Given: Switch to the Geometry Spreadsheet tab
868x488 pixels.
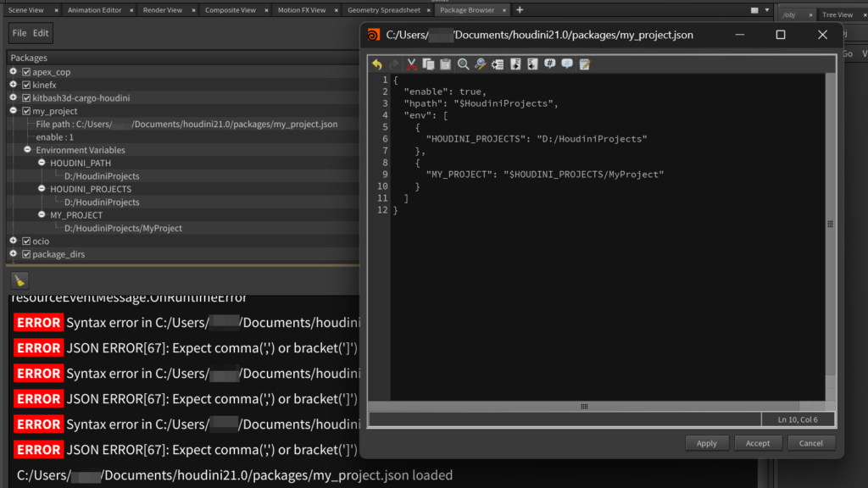Looking at the screenshot, I should click(x=383, y=10).
